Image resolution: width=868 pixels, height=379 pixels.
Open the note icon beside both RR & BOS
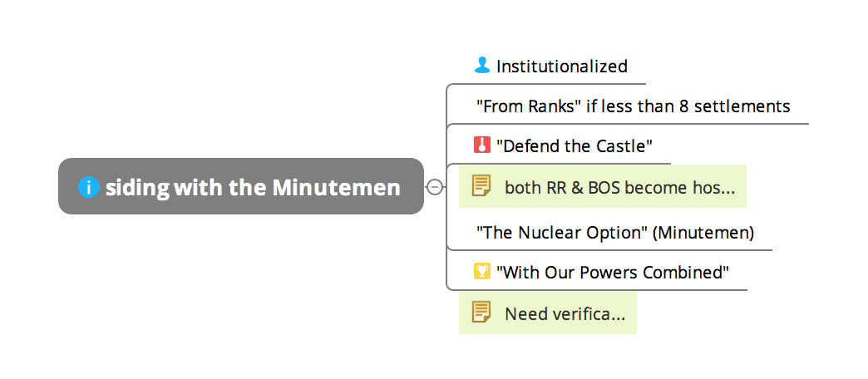click(481, 186)
